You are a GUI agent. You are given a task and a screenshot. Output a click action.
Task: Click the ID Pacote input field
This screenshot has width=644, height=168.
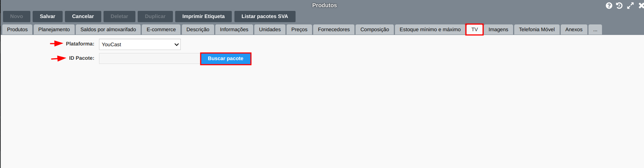[x=149, y=59]
